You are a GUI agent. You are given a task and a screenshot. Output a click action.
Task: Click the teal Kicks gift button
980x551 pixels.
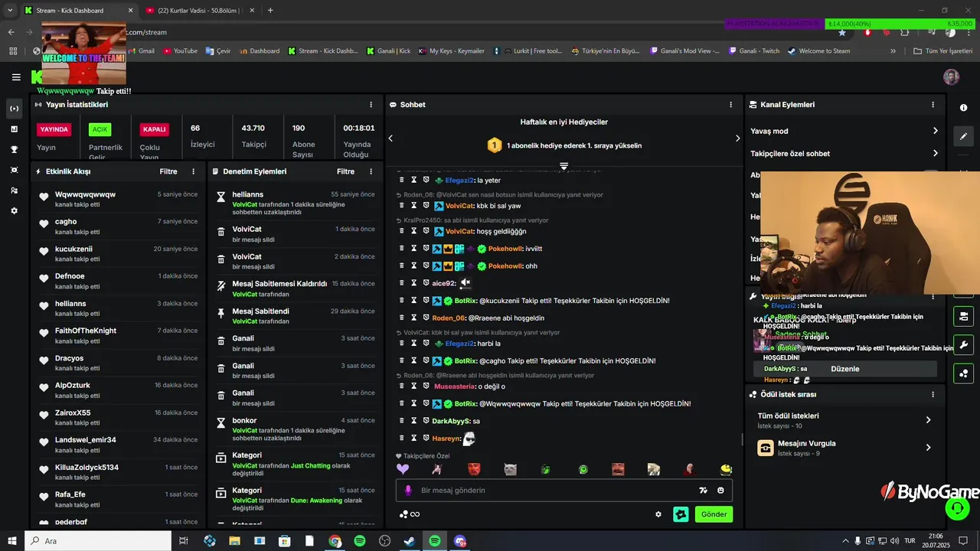click(x=681, y=514)
